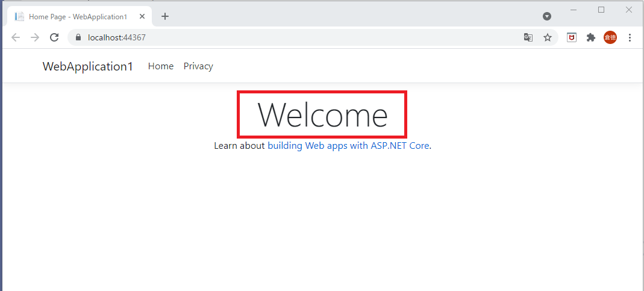Open the Home nav link
The width and height of the screenshot is (644, 291).
coord(161,66)
